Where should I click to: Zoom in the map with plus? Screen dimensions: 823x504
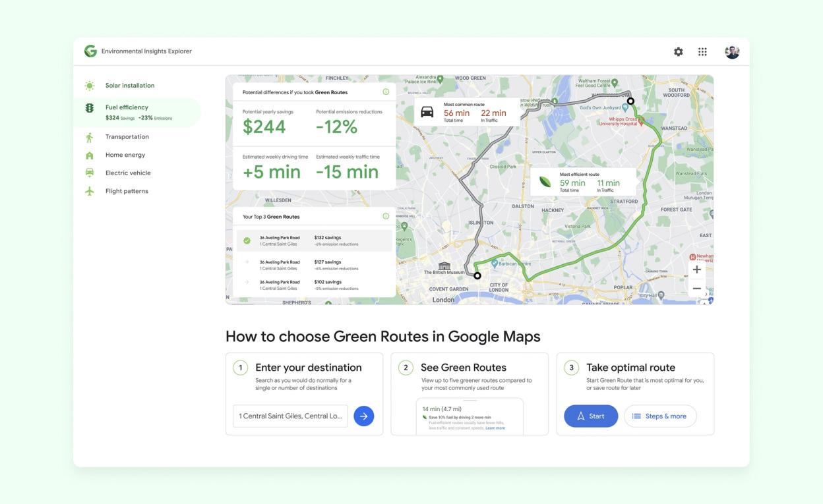696,269
